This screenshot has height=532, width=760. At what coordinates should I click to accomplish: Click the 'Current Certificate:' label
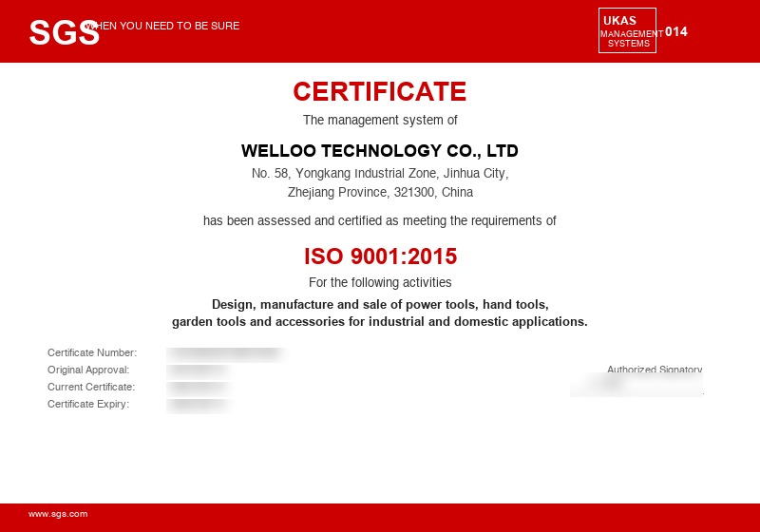click(91, 387)
